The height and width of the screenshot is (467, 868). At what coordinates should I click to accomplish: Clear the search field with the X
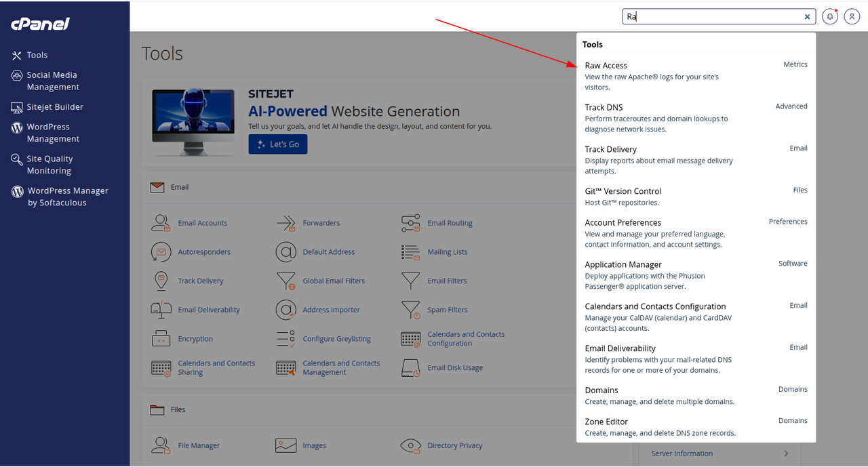[x=808, y=17]
